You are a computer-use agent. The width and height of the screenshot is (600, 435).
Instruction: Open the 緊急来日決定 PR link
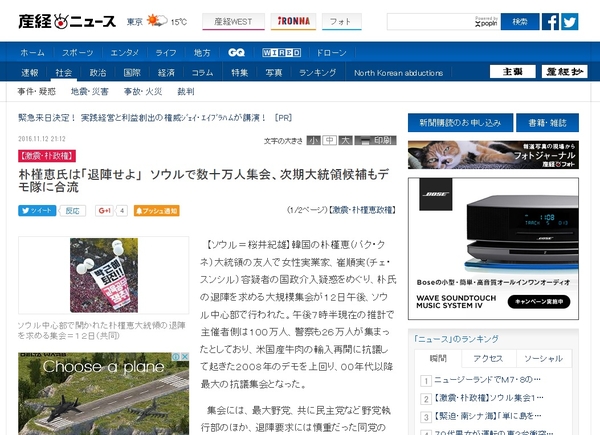pyautogui.click(x=155, y=118)
